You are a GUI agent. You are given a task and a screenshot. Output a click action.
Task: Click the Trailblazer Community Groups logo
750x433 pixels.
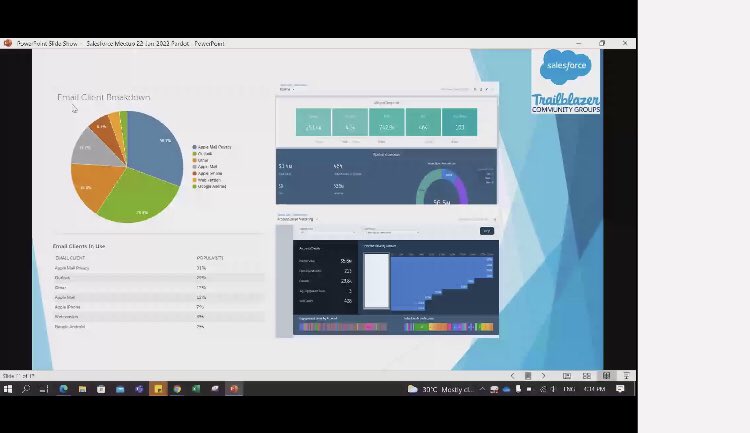(x=566, y=103)
